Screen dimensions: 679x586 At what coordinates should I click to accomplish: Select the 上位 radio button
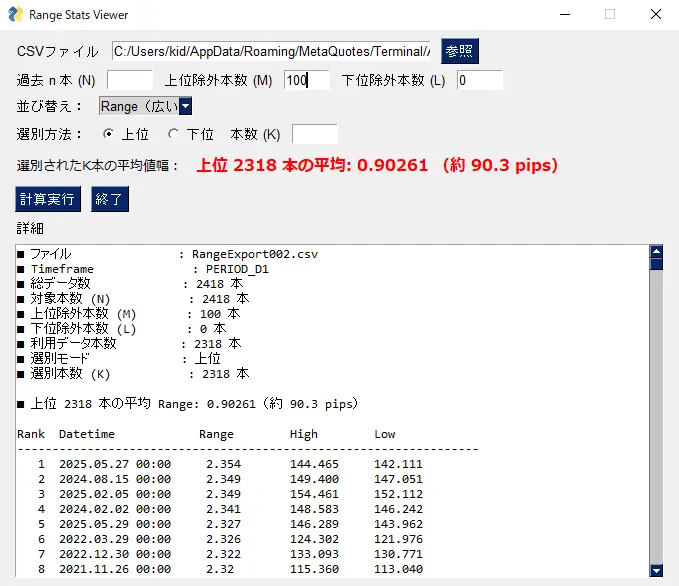click(109, 134)
